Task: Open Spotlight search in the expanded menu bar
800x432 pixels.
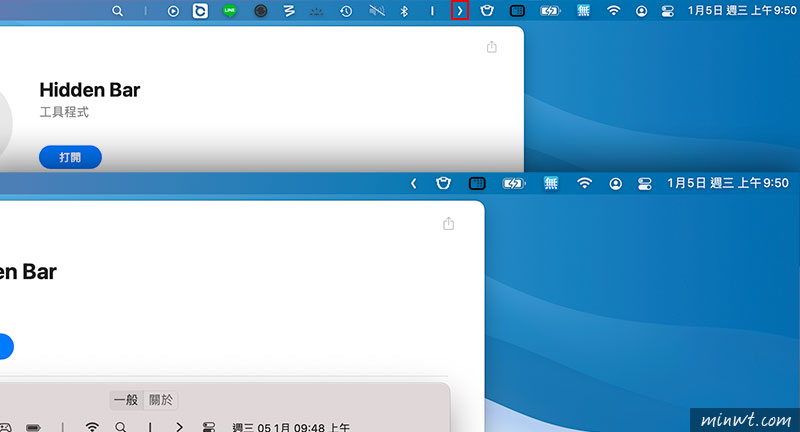Action: tap(117, 11)
